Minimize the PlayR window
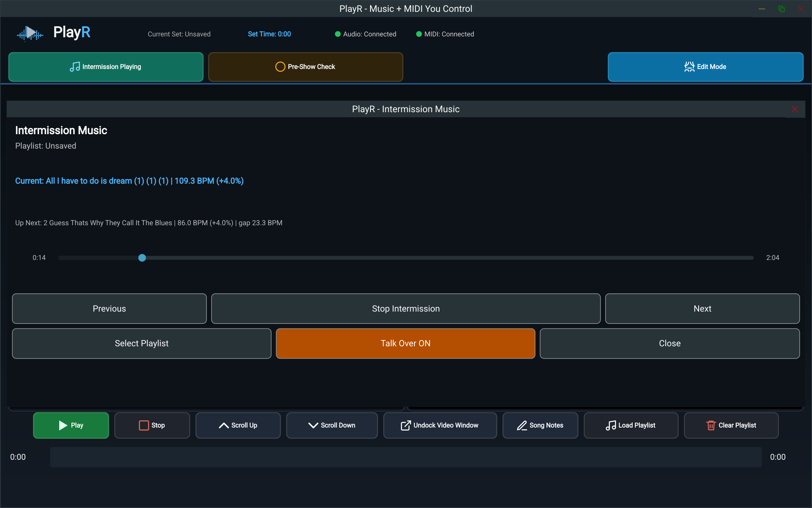Screen dimensions: 812x508 pyautogui.click(x=762, y=9)
